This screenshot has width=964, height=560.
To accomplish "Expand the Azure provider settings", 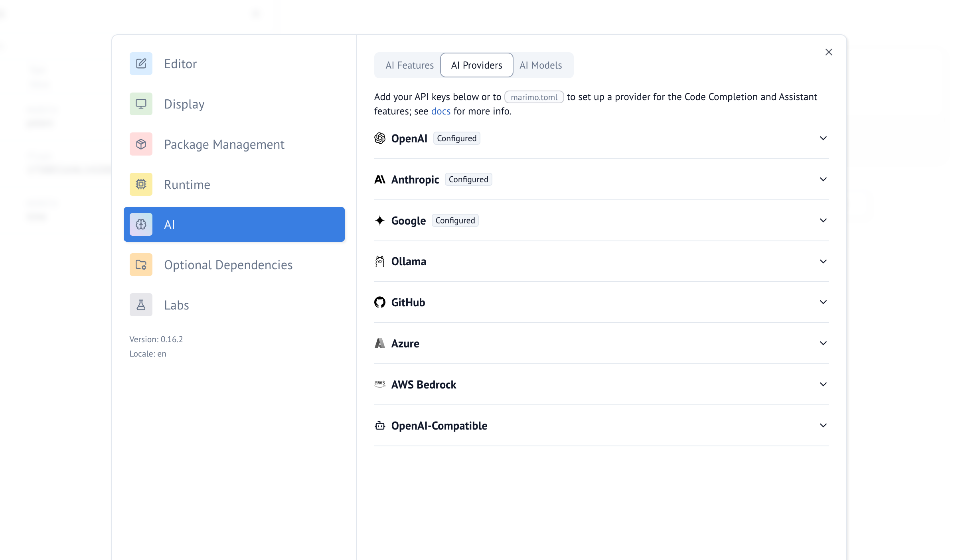I will tap(823, 343).
